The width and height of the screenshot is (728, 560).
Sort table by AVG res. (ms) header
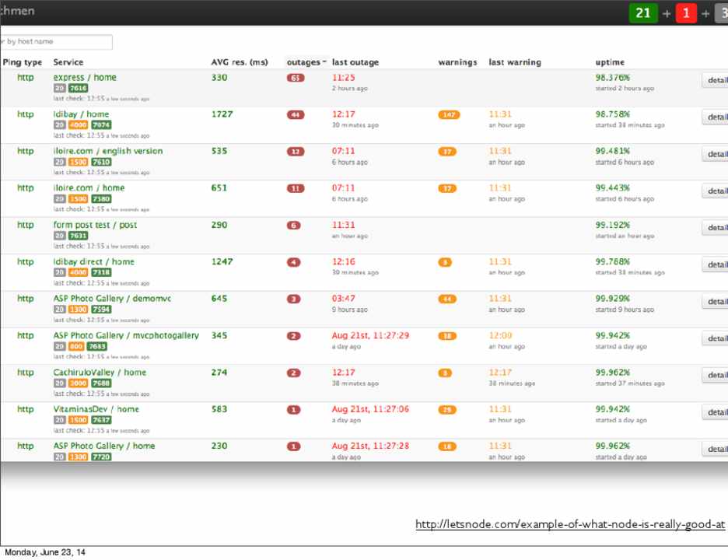[240, 62]
